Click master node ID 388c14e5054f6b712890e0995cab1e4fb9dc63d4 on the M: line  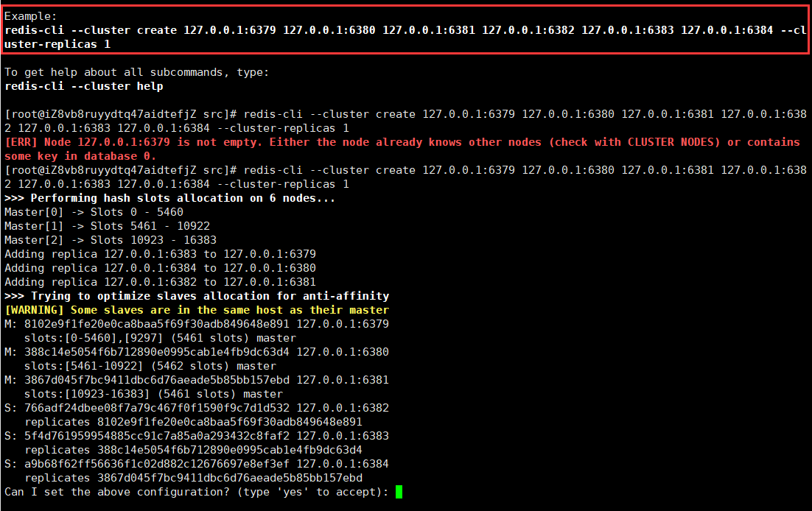coord(157,351)
